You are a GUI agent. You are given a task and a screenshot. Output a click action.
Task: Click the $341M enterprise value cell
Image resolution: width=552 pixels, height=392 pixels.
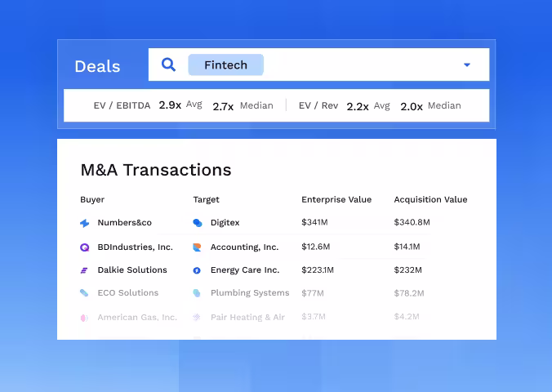pos(314,222)
